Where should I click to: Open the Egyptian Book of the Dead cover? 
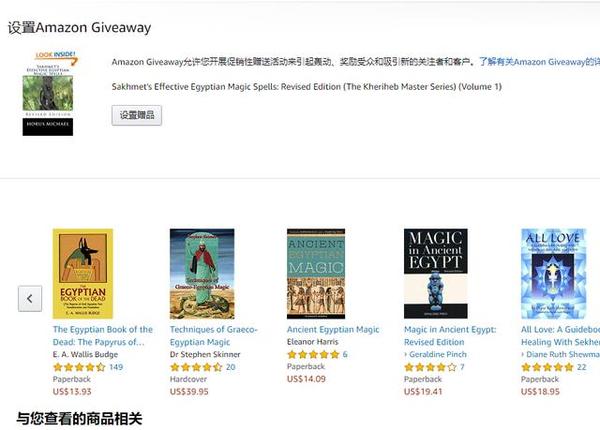83,274
